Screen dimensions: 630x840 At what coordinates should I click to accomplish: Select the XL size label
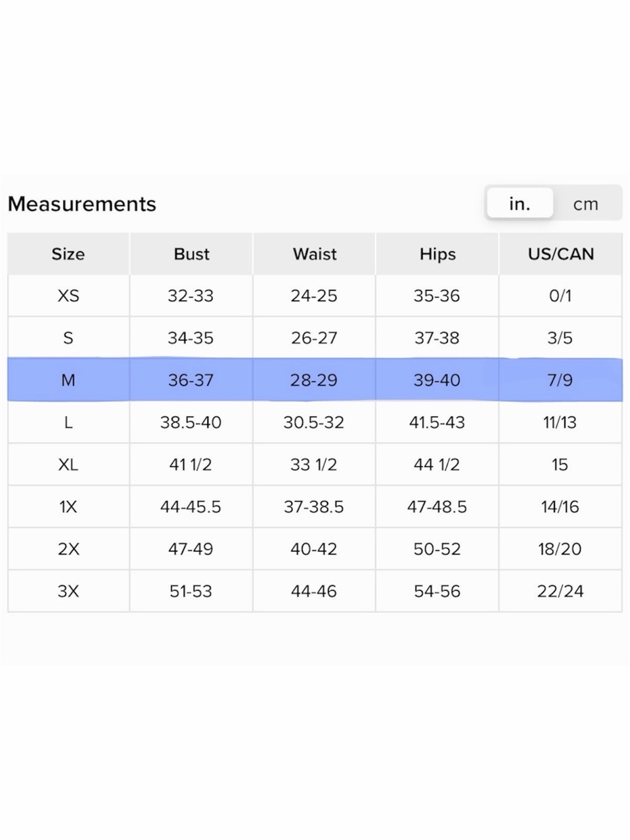pos(68,465)
